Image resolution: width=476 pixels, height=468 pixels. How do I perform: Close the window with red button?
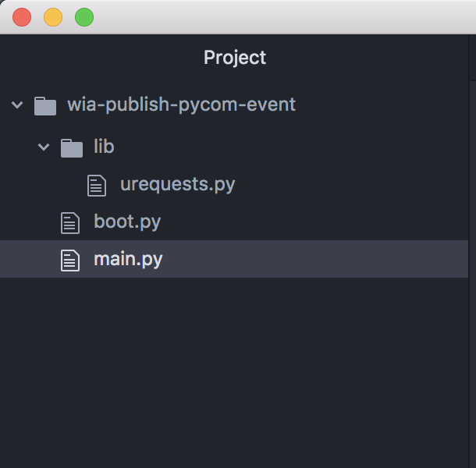click(x=22, y=17)
